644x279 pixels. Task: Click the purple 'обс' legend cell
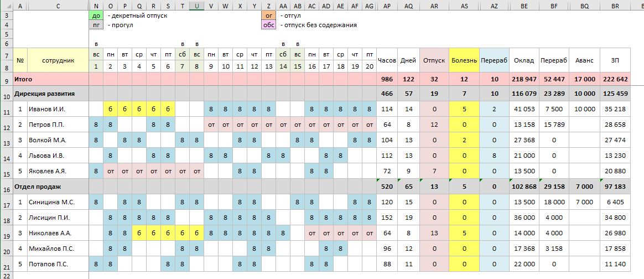click(268, 25)
